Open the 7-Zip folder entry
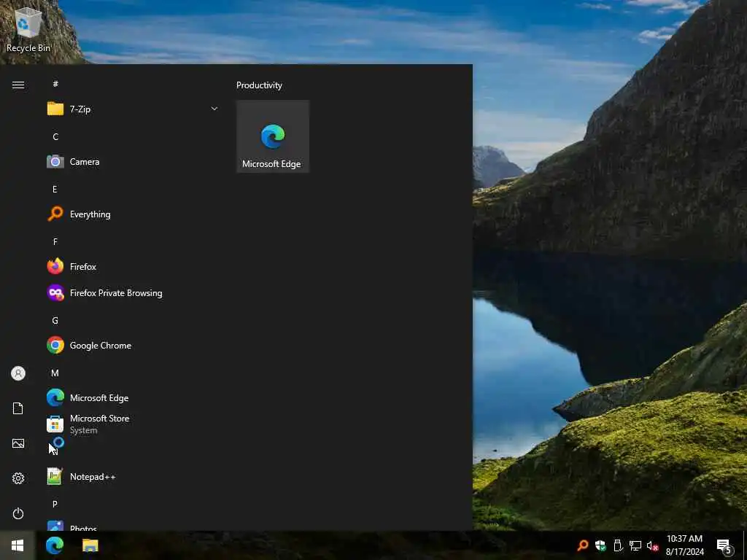This screenshot has width=747, height=560. [x=133, y=109]
